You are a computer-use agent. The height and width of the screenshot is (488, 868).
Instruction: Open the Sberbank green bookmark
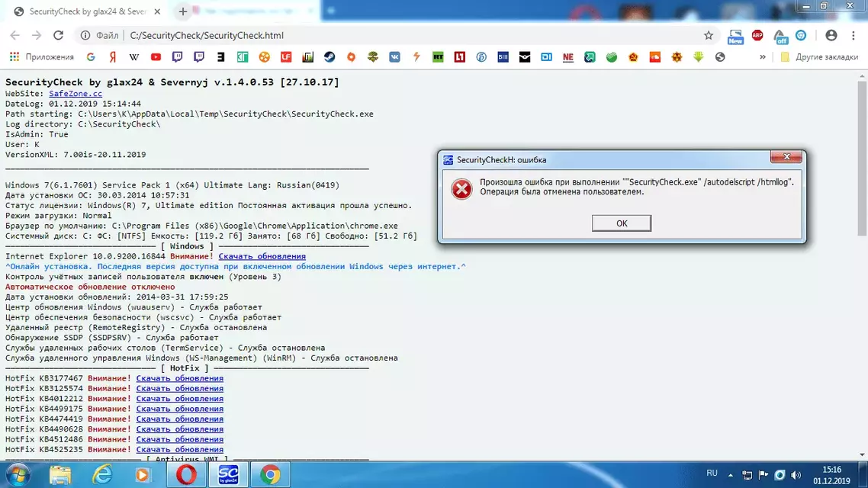611,57
